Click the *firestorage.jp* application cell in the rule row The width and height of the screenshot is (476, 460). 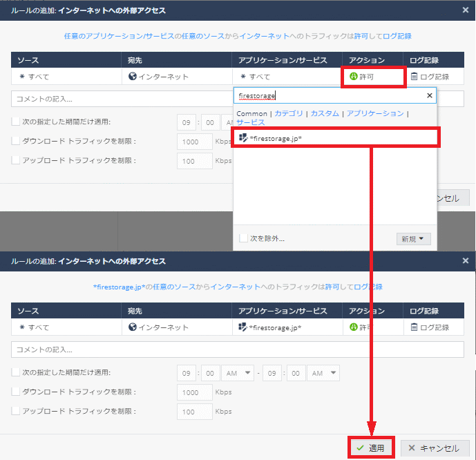(270, 327)
